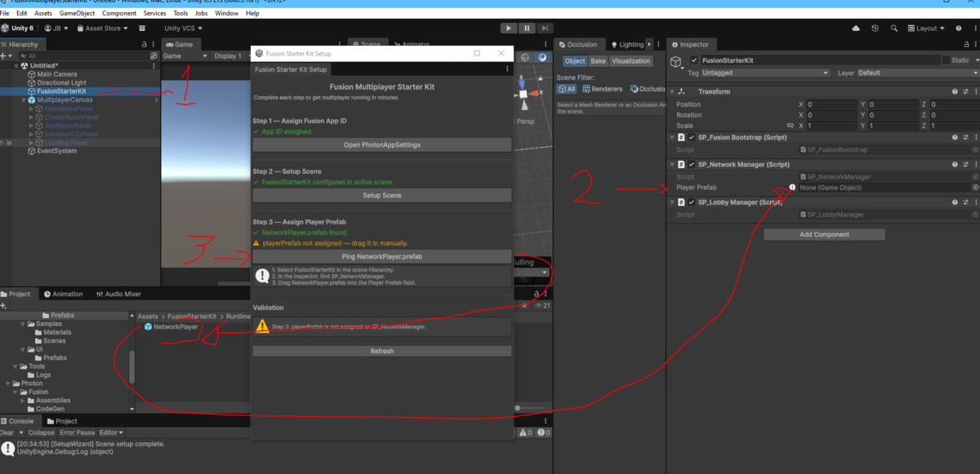
Task: Click Ping NetworkPlayer.prefab button
Action: click(381, 257)
